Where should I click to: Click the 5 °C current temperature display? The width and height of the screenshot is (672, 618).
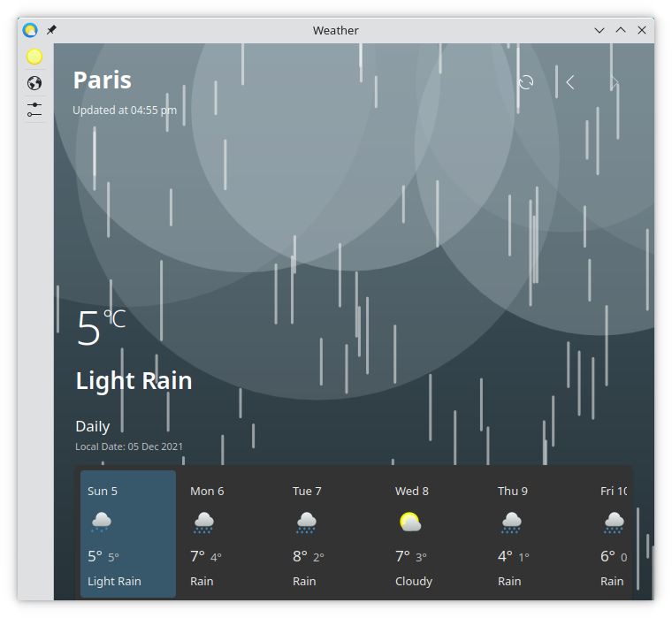(101, 327)
